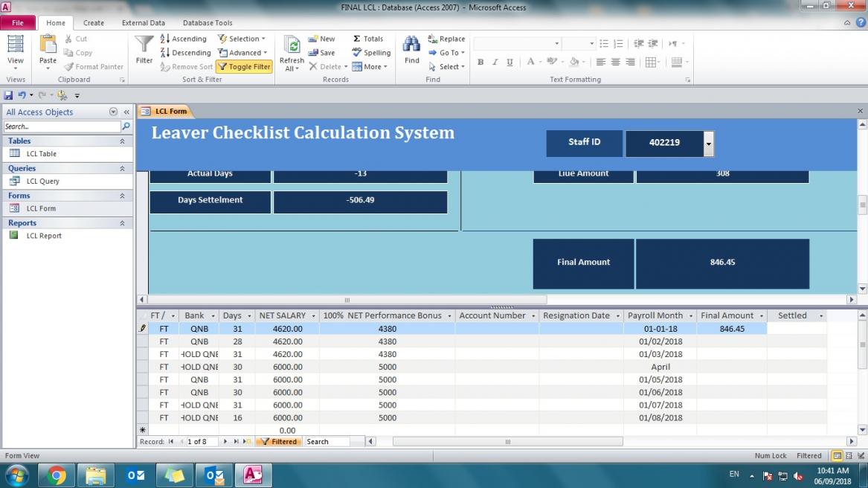Image resolution: width=868 pixels, height=488 pixels.
Task: Click the navigation pane Search box
Action: pyautogui.click(x=61, y=126)
